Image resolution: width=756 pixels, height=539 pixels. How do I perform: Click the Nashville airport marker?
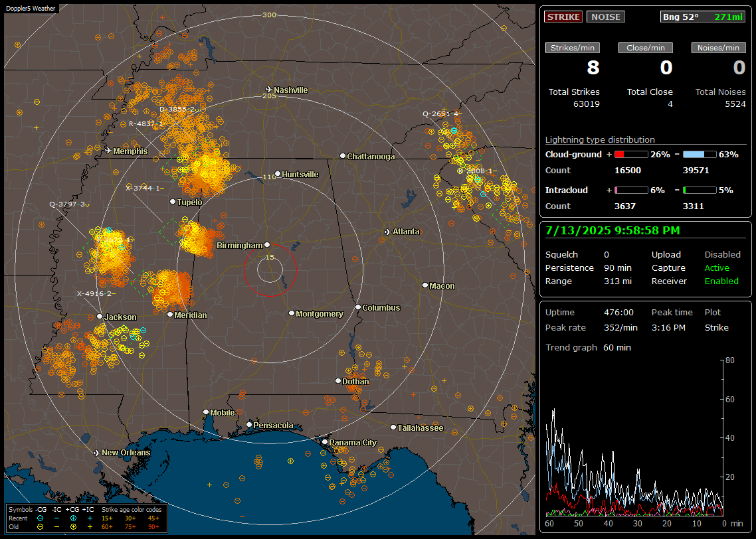(269, 90)
